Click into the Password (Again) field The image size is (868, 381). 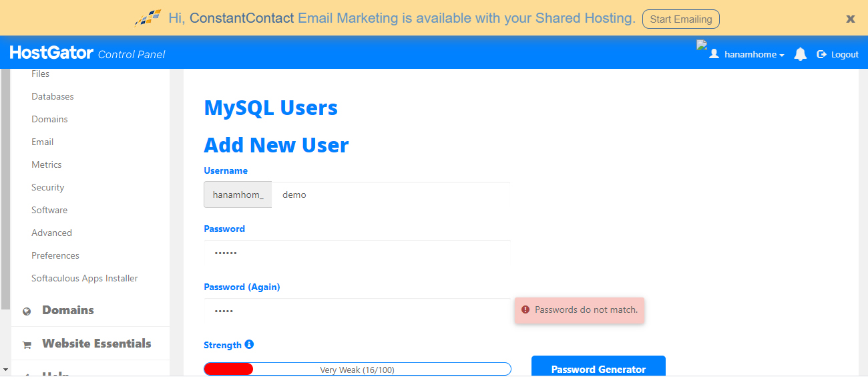click(x=357, y=311)
